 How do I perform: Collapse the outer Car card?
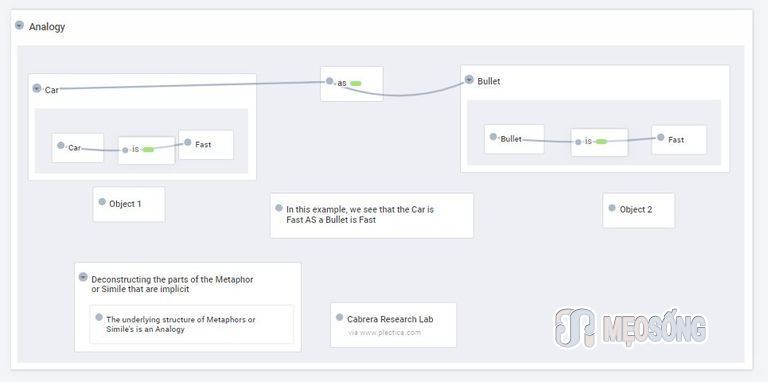pyautogui.click(x=37, y=88)
